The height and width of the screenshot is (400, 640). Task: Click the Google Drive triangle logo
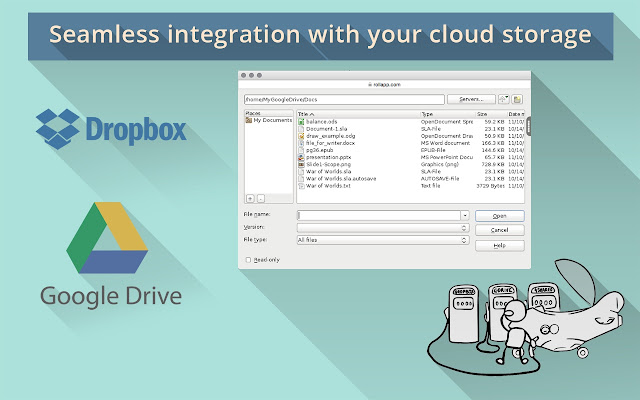107,238
